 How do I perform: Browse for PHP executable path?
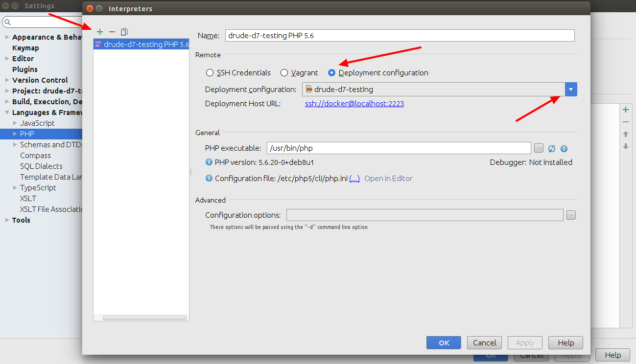click(539, 148)
